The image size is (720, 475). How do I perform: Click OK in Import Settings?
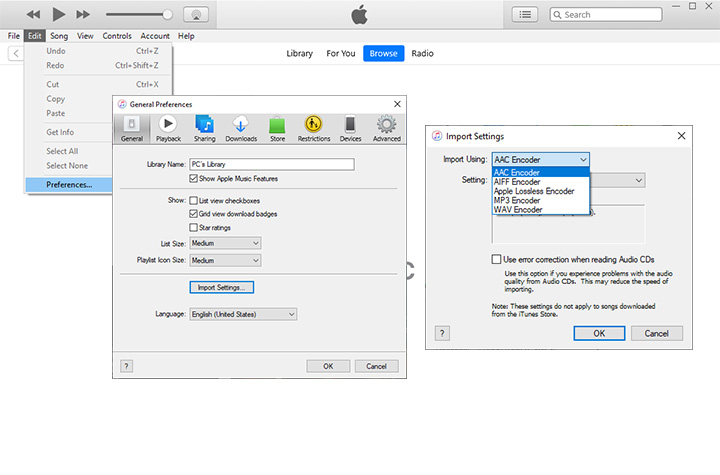tap(599, 334)
